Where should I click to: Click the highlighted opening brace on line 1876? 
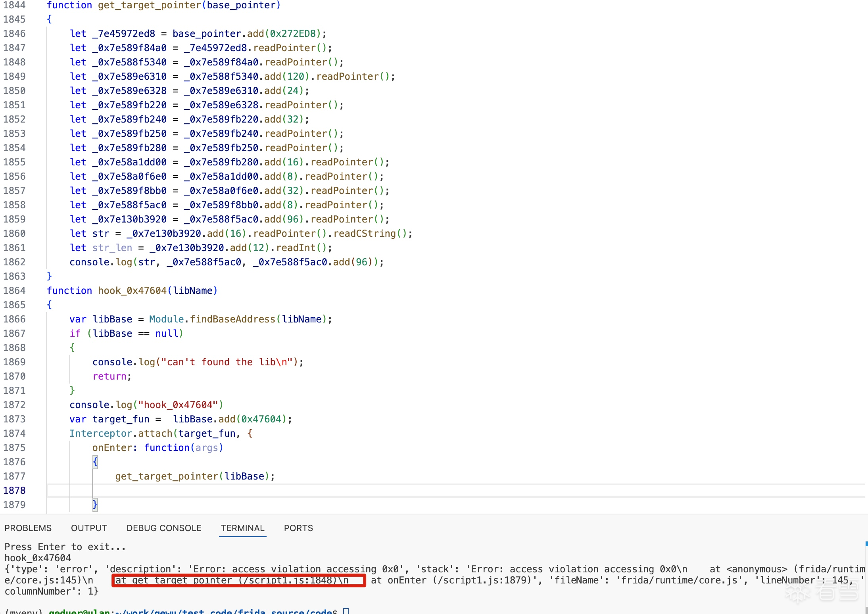point(95,462)
